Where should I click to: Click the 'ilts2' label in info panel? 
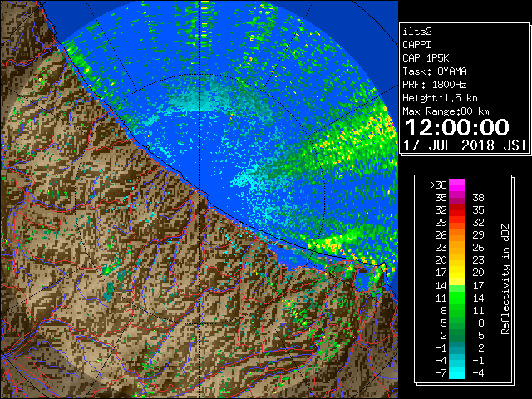[417, 32]
